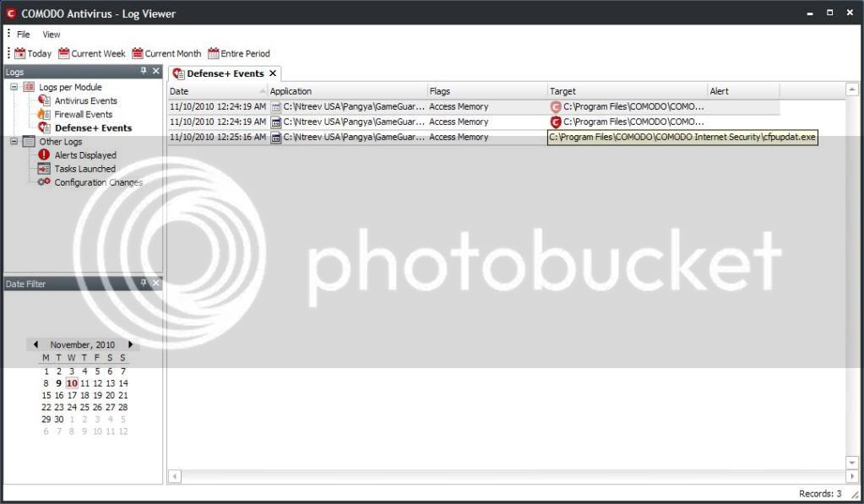The height and width of the screenshot is (504, 864).
Task: Click the November, 2010 month title
Action: [x=83, y=344]
